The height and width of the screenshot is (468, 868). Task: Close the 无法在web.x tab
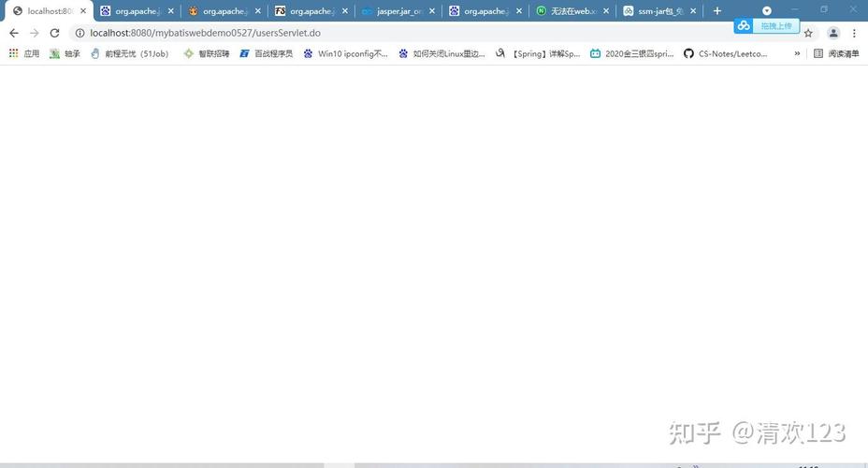606,10
